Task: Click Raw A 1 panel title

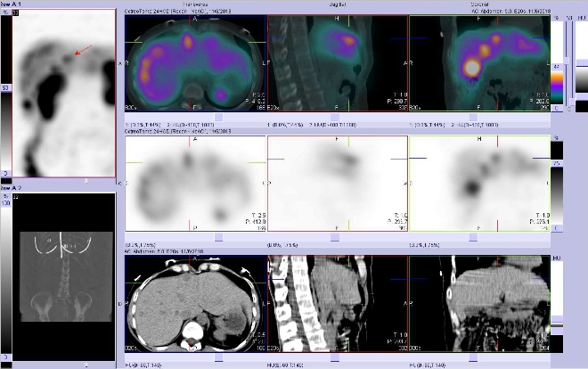Action: coord(11,4)
